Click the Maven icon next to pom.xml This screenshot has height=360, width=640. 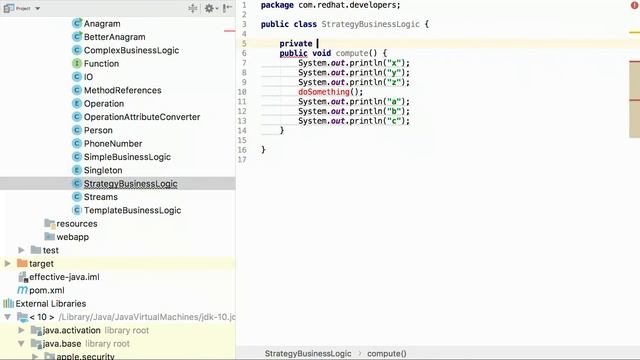tap(22, 290)
